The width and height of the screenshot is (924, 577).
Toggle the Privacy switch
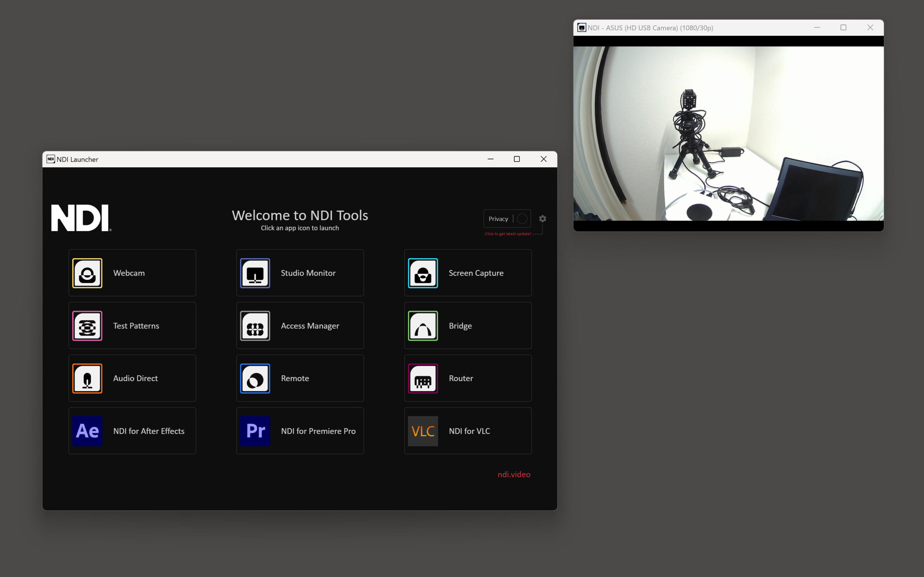[522, 219]
